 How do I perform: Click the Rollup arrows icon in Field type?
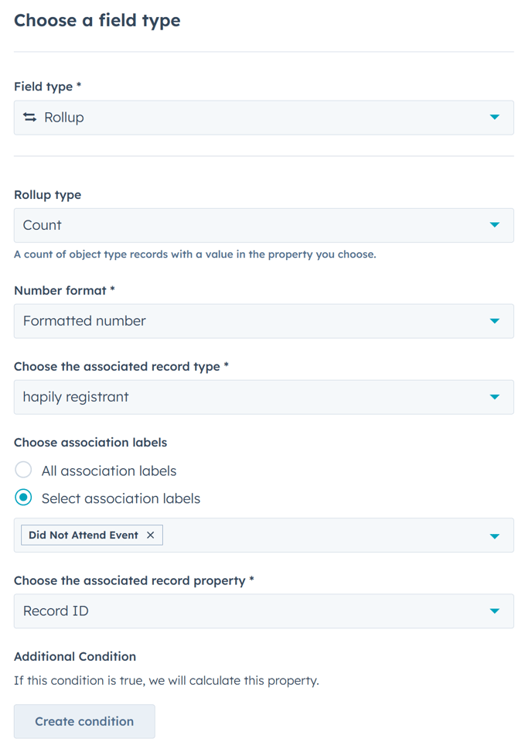point(29,118)
